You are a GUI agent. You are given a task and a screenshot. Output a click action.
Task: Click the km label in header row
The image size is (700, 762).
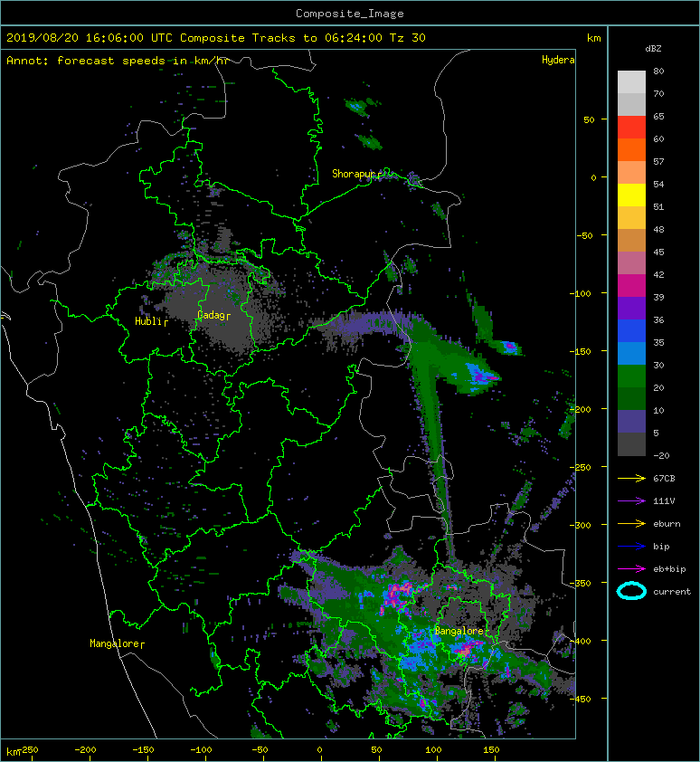pyautogui.click(x=593, y=38)
